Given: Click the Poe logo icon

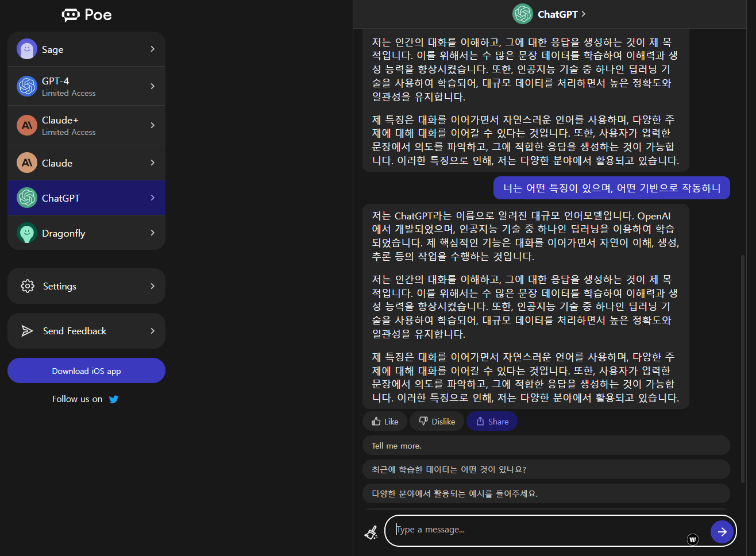Looking at the screenshot, I should coord(71,15).
